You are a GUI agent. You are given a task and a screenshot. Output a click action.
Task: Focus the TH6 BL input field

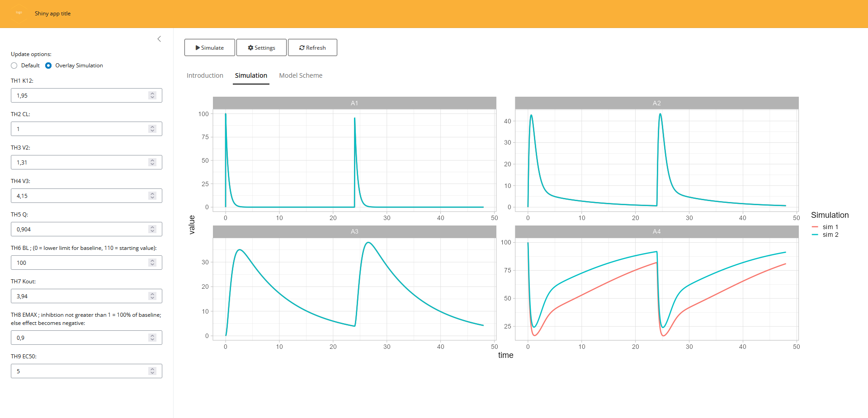click(x=79, y=263)
